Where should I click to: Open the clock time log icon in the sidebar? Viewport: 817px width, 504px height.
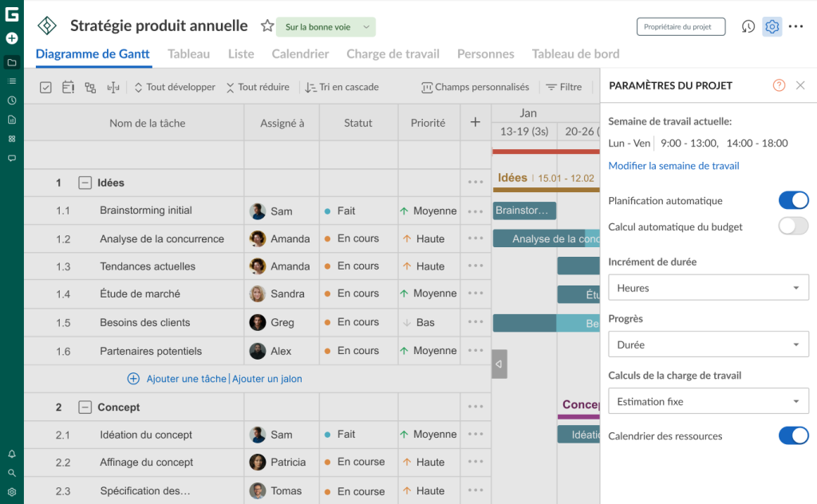point(11,100)
